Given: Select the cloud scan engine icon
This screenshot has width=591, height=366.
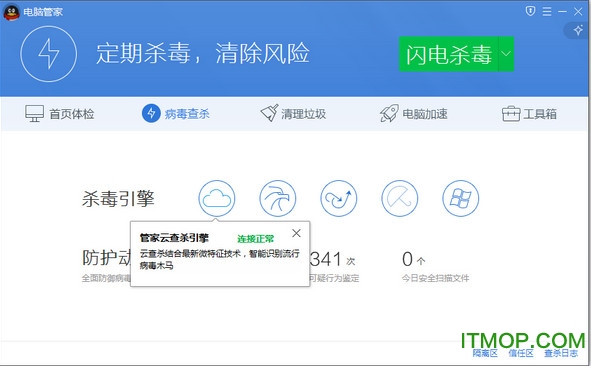Looking at the screenshot, I should (x=217, y=198).
